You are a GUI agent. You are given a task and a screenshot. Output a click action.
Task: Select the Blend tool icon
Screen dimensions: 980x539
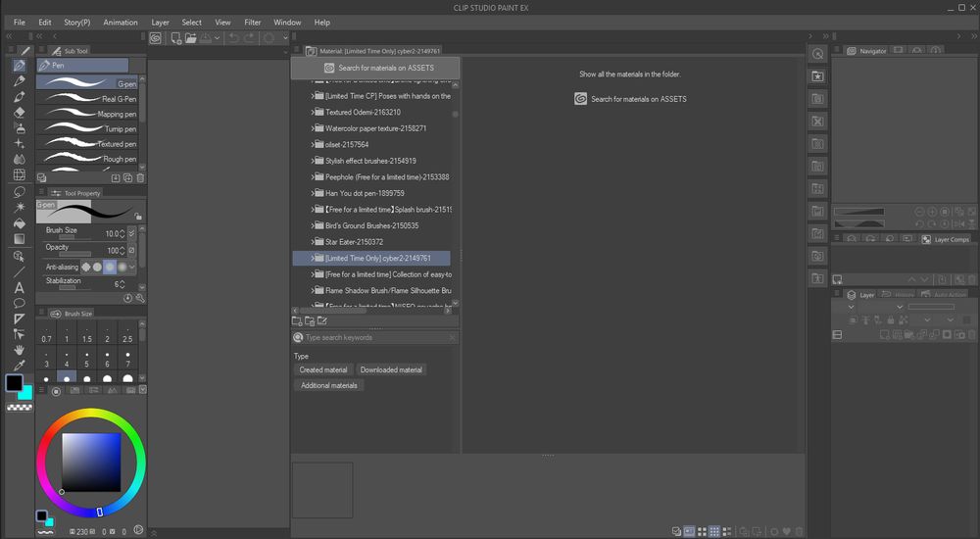pos(20,159)
